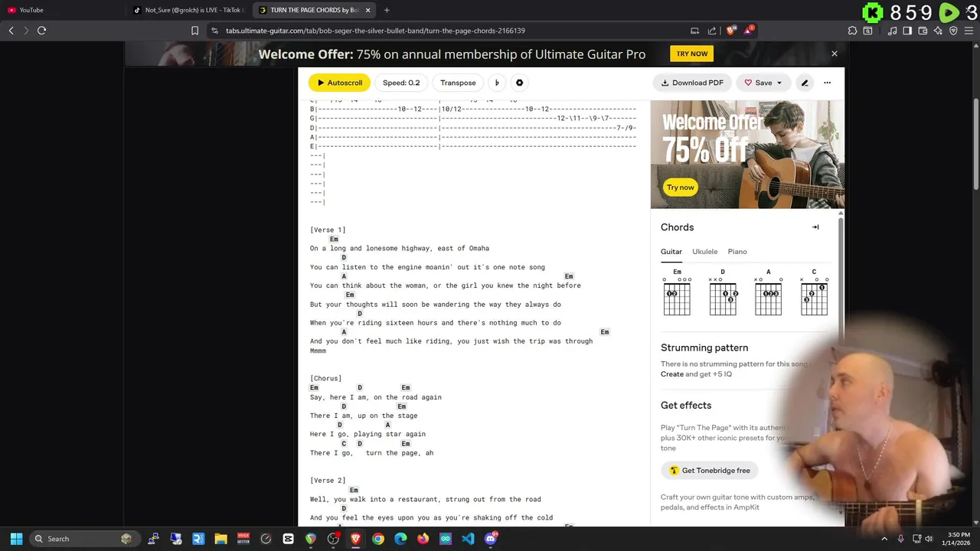Open Firefox from the taskbar
Screen dimensions: 980x551
[423, 539]
